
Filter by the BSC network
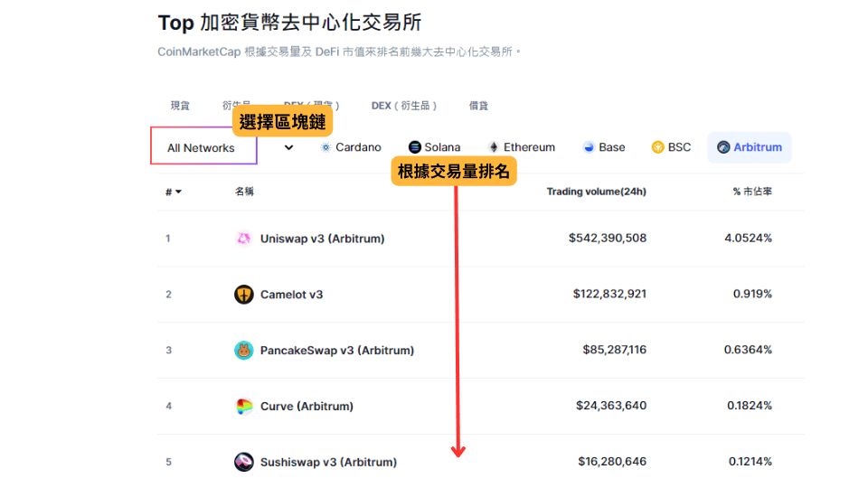[x=671, y=147]
